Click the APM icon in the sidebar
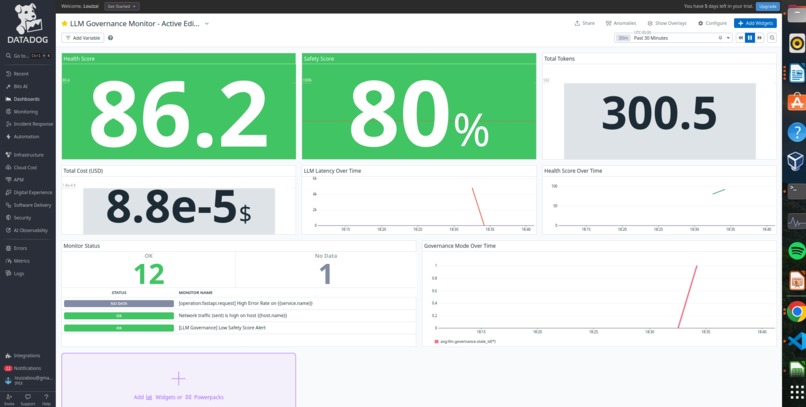The width and height of the screenshot is (806, 407). [8, 180]
